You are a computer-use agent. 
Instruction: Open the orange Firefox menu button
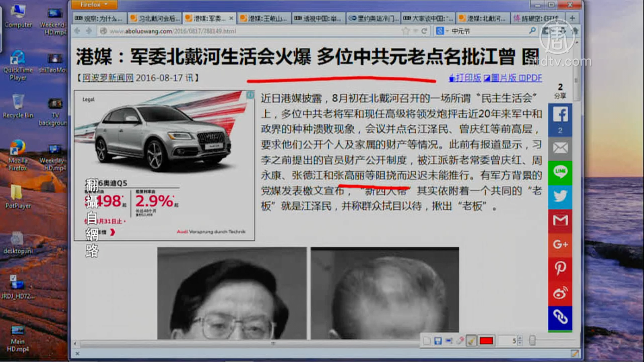(94, 5)
